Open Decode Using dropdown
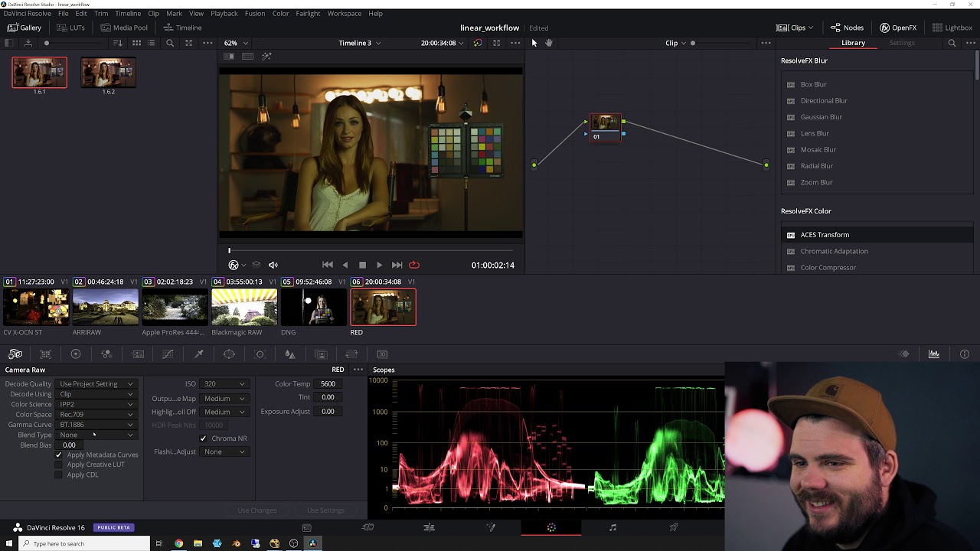The width and height of the screenshot is (980, 551). click(96, 394)
